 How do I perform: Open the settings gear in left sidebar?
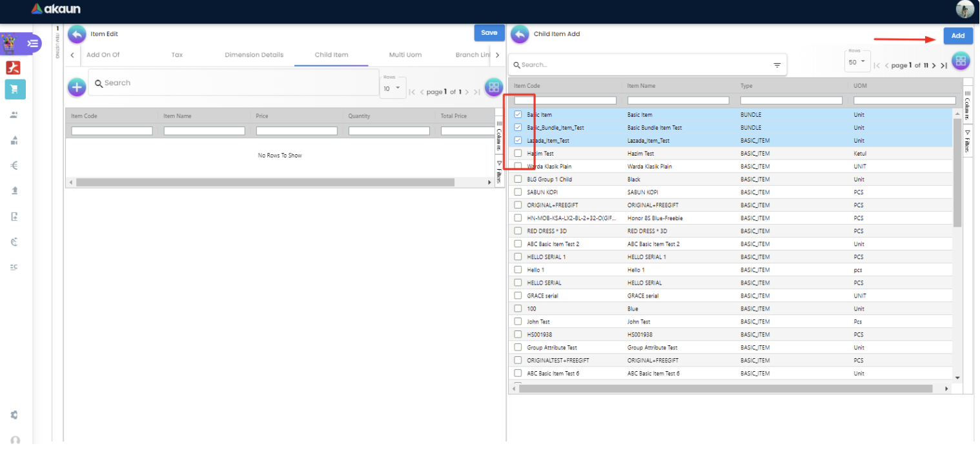tap(15, 414)
